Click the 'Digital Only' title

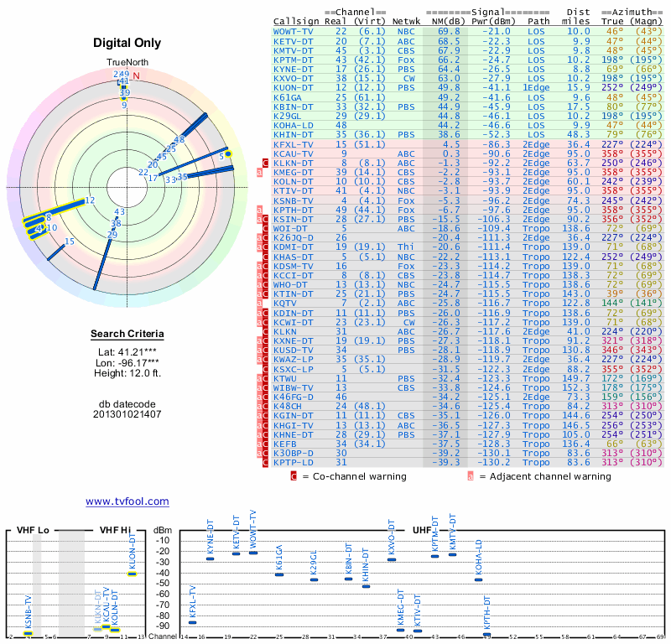[127, 43]
